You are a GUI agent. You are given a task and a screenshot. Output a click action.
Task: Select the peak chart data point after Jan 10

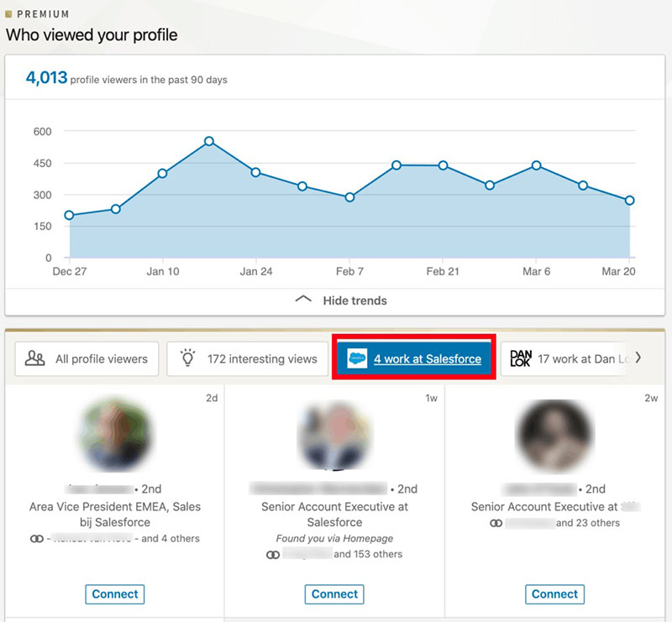(x=209, y=141)
